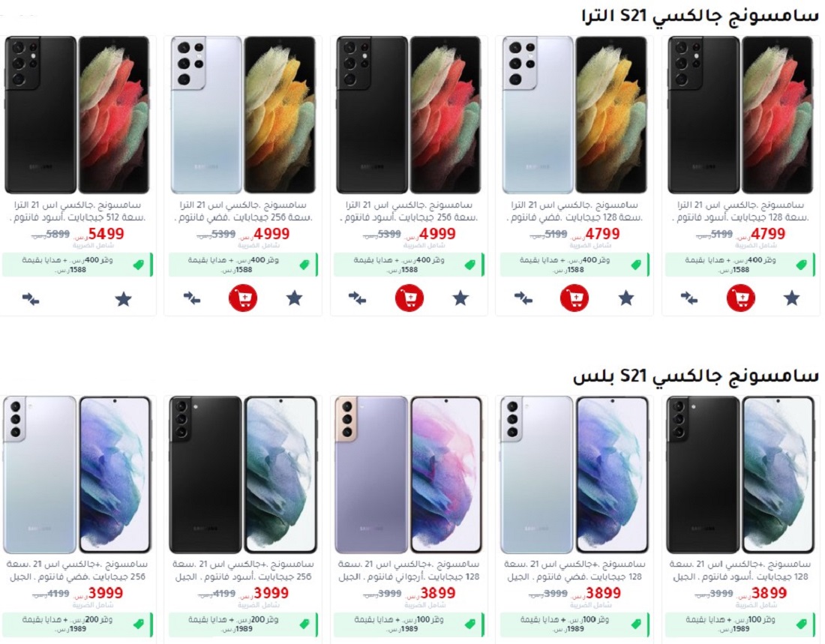Compare the S21 Ultra 512GB black phone
825x644 pixels.
[31, 299]
